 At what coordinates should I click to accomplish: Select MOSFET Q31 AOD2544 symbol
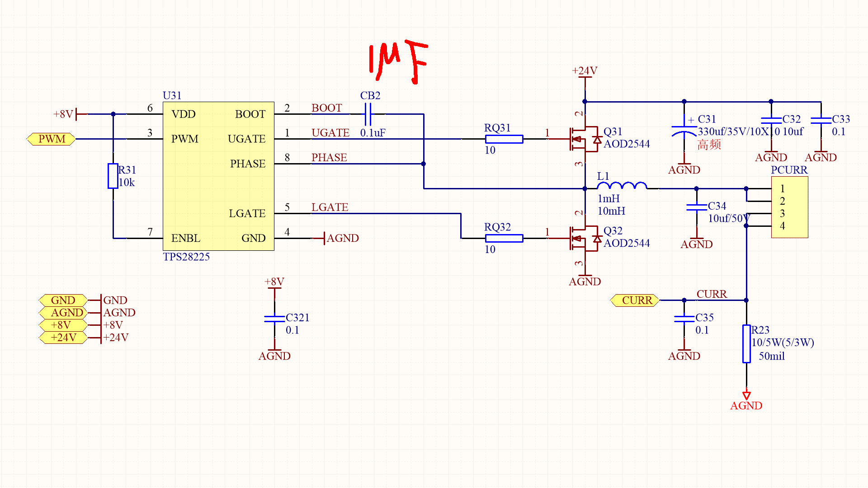click(x=585, y=139)
